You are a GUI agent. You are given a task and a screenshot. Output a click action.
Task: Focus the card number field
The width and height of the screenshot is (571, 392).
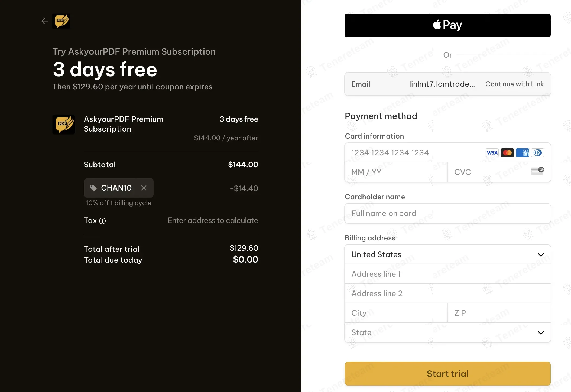coord(414,153)
